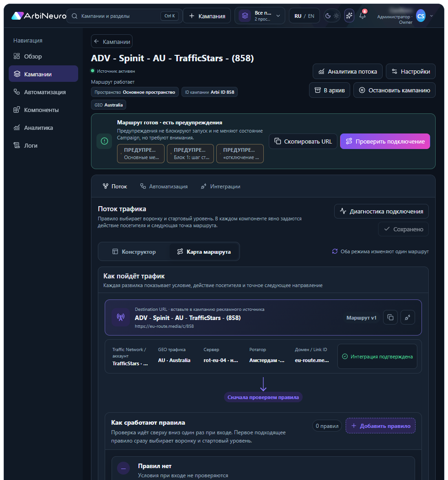Viewport: 448px width, 480px height.
Task: Open the warning chip Блок 1: шаг ст…
Action: tap(190, 154)
